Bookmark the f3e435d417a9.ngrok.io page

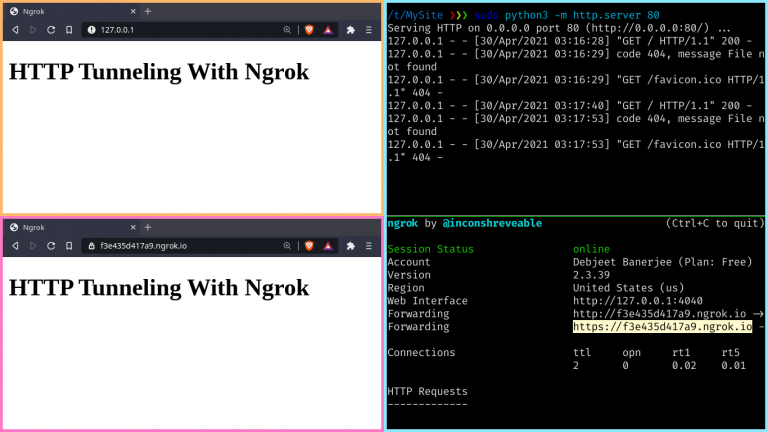tap(69, 246)
